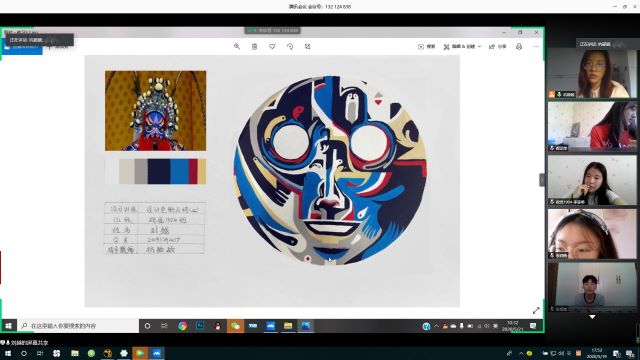Click the round help icon in shared system tray
Viewport: 640px width, 360px height.
tap(427, 326)
